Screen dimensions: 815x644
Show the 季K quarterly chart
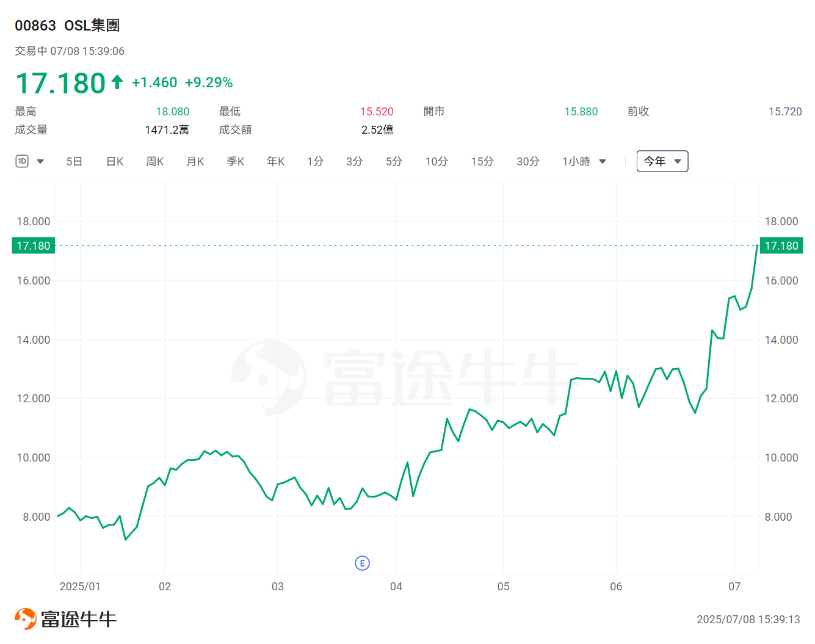[235, 161]
